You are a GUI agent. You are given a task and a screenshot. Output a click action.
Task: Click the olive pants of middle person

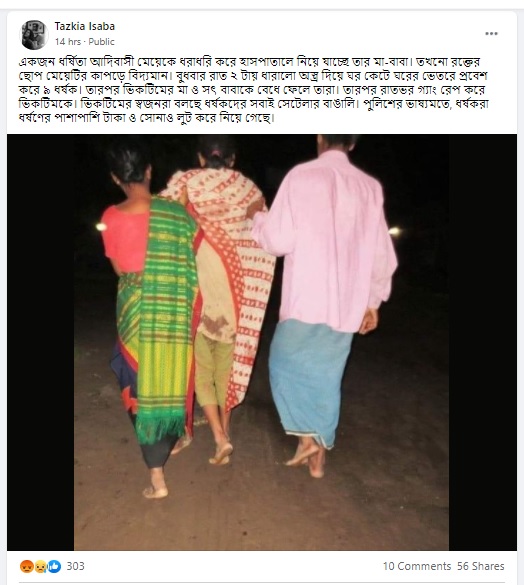tap(212, 369)
